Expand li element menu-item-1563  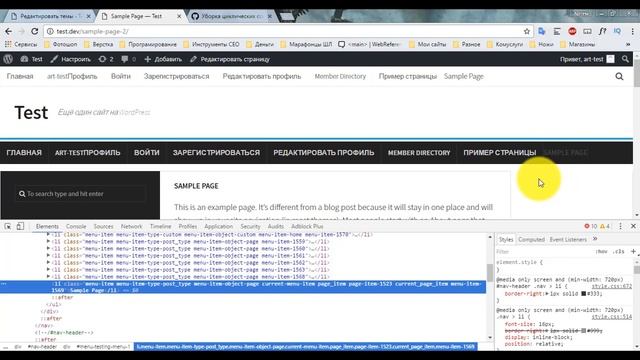(x=48, y=269)
